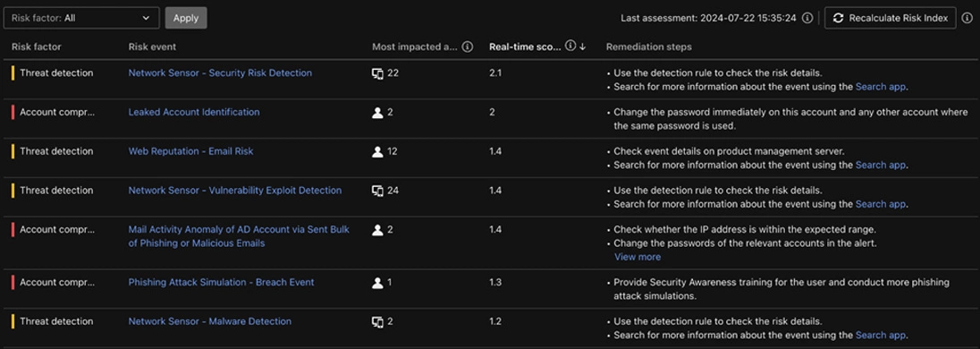Viewport: 980px width, 349px height.
Task: Click the Risk event column header
Action: pyautogui.click(x=152, y=47)
